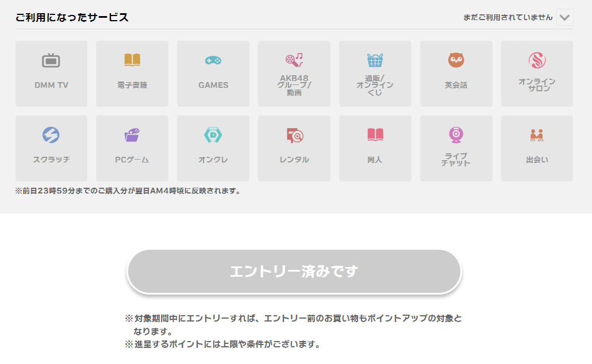Click the オンクレ hexagon icon
The image size is (592, 364).
(213, 135)
